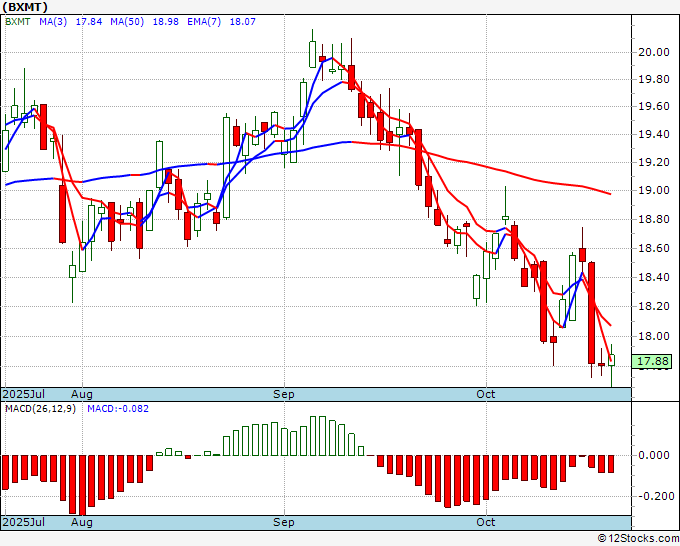This screenshot has width=680, height=546.
Task: Click the MACD(26,12,9) indicator label
Action: click(40, 409)
